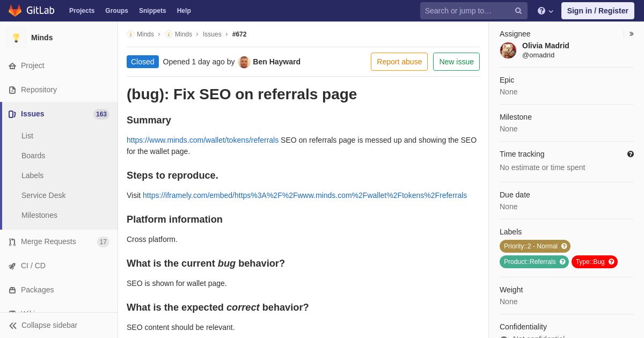644x338 pixels.
Task: Click the issue title Fix SEO heading
Action: [241, 94]
